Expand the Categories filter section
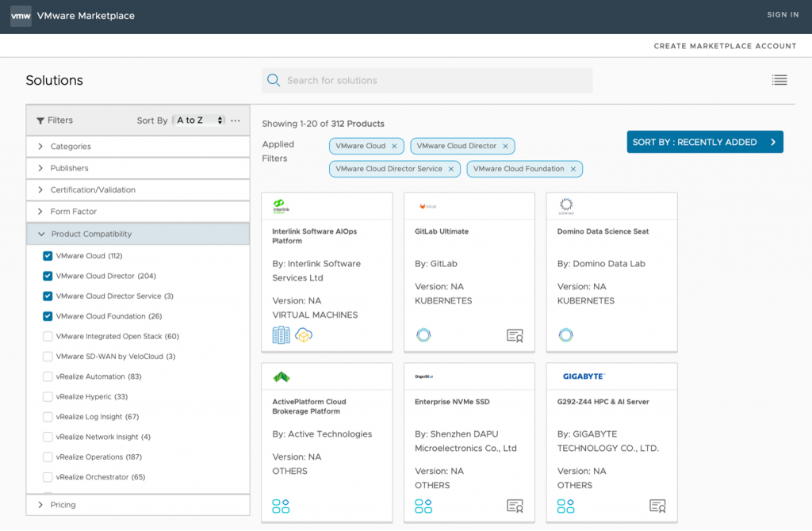The image size is (812, 531). pyautogui.click(x=70, y=147)
